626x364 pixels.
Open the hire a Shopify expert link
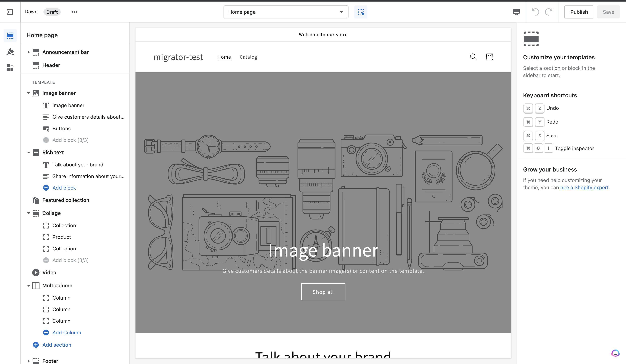tap(584, 187)
